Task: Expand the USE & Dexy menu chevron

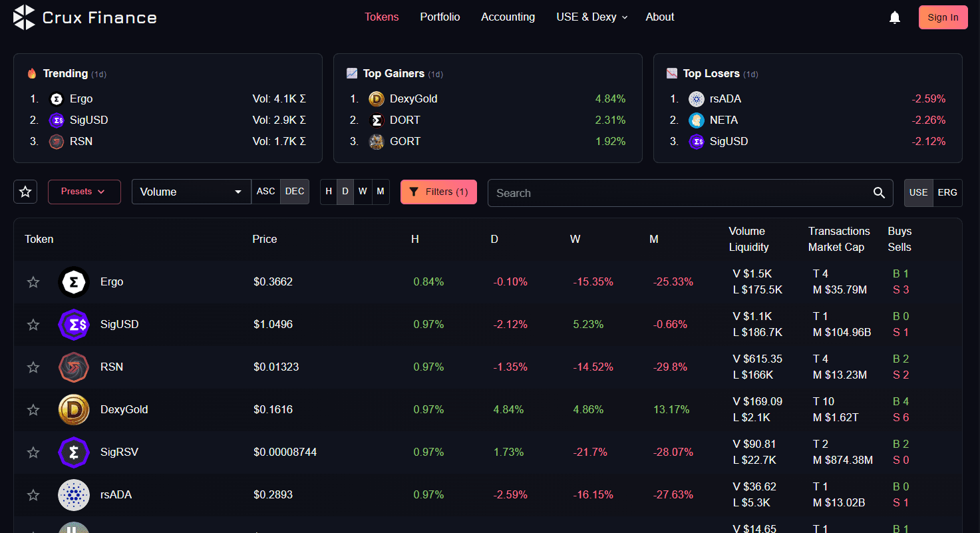Action: coord(624,17)
